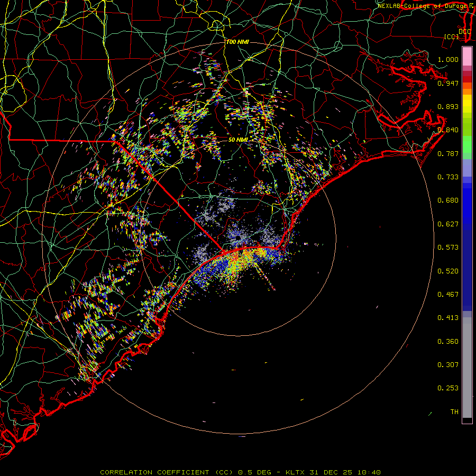Click the 0.893 value on the color scale
Screen dimensions: 476x476
click(x=448, y=106)
